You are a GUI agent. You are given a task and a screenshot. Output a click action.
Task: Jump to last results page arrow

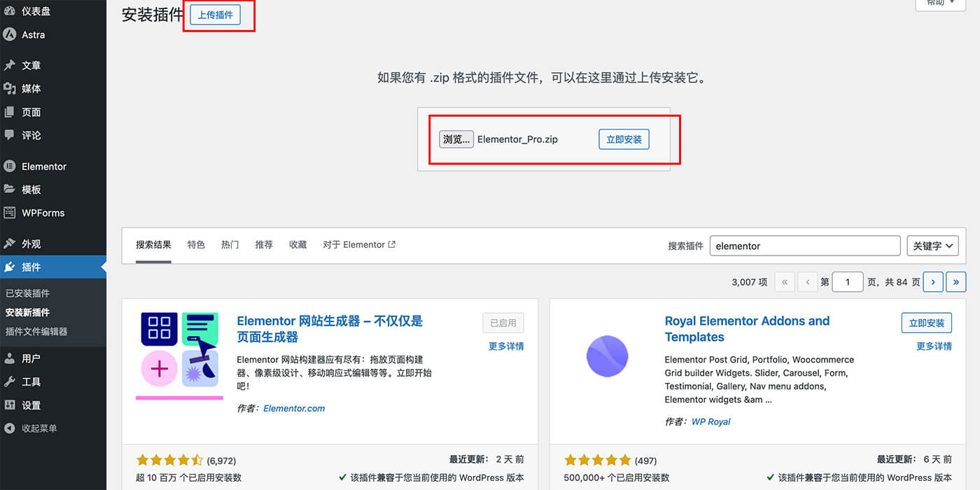(956, 282)
